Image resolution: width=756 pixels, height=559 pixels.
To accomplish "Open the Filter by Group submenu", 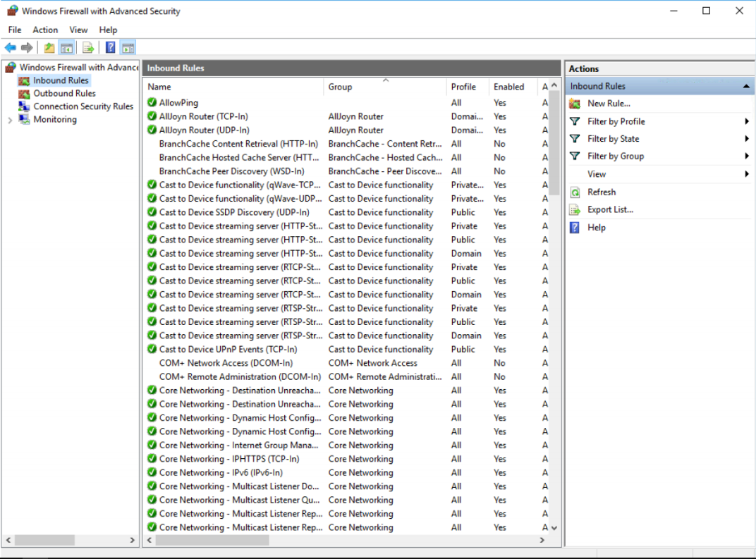I will coord(659,156).
